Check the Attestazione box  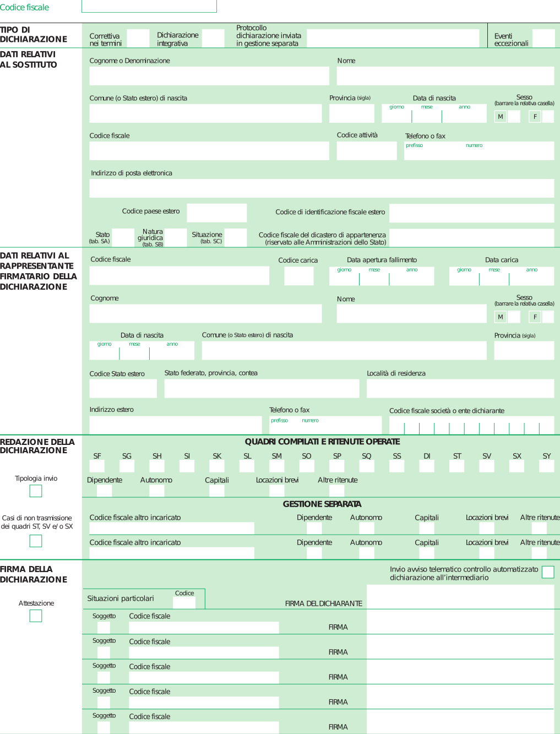tap(36, 616)
